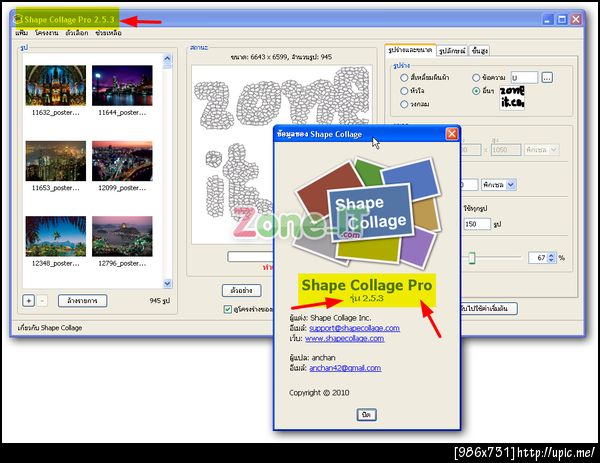Viewport: 600px width, 463px height.
Task: Select the other/custom shape radio button
Action: [476, 91]
